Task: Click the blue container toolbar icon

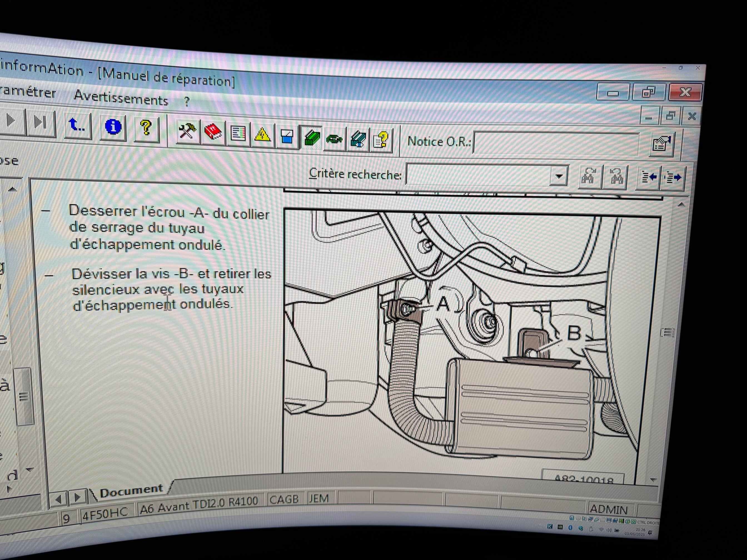Action: [x=287, y=137]
